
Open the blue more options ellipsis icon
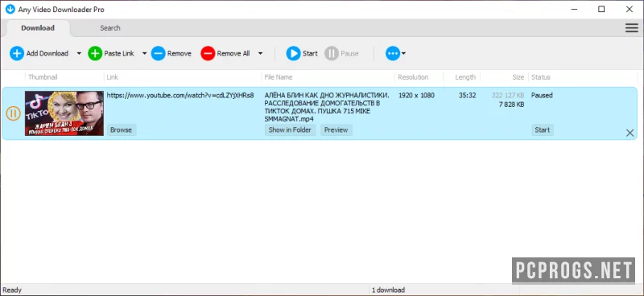[393, 53]
